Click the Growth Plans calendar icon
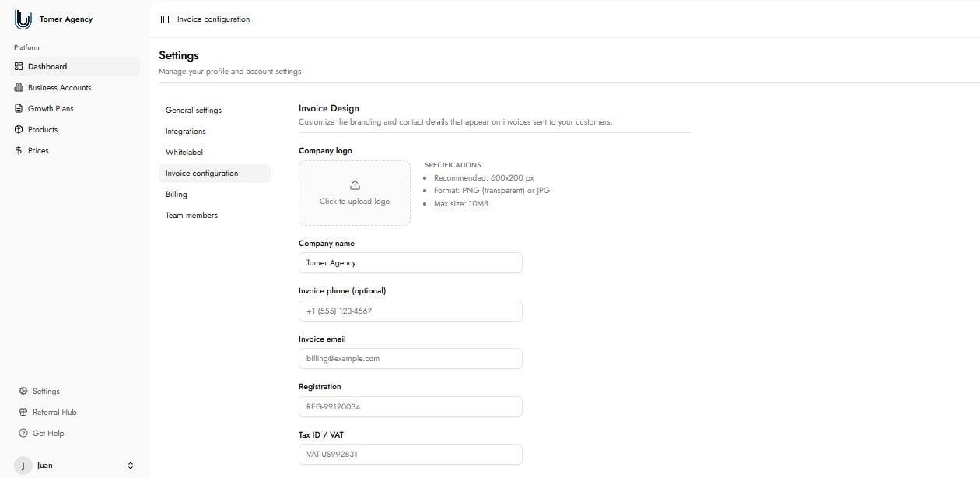Screen dimensions: 980x478 pyautogui.click(x=19, y=109)
